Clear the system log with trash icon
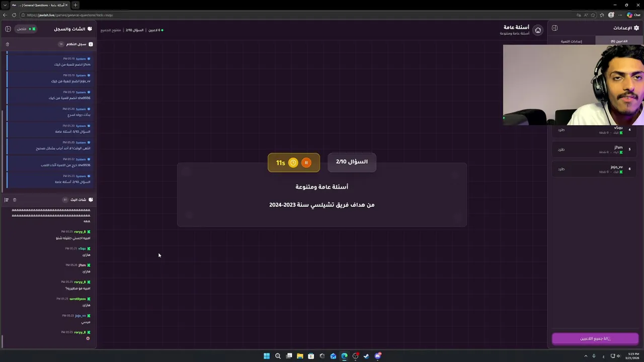Image resolution: width=644 pixels, height=362 pixels. click(8, 44)
